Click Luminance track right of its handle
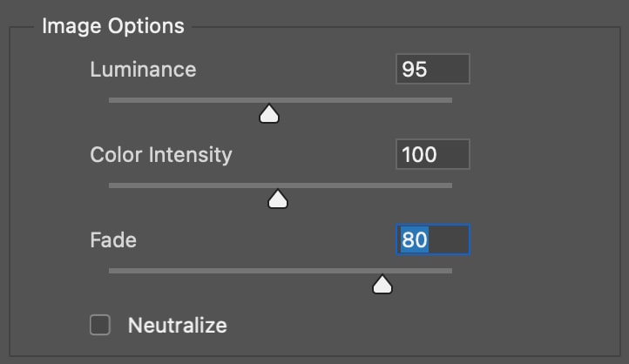 366,100
